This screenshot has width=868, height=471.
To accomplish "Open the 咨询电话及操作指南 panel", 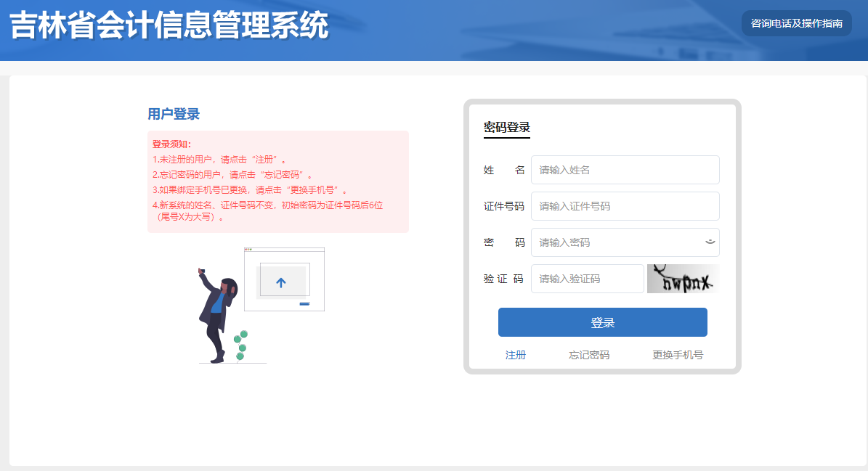I will pyautogui.click(x=797, y=22).
